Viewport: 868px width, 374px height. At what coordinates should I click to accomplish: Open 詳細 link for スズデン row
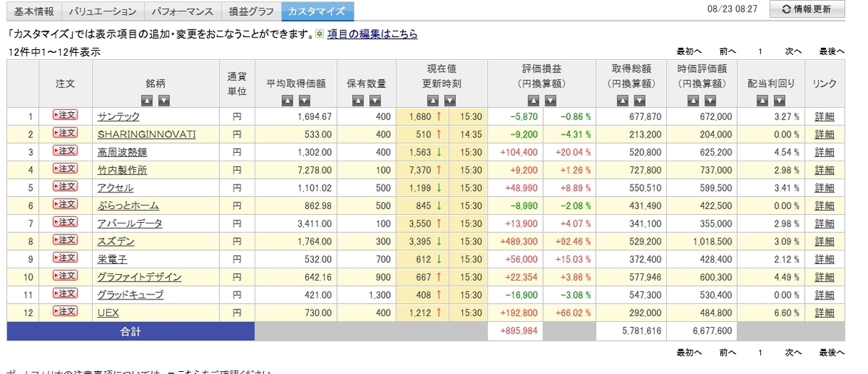click(x=824, y=241)
